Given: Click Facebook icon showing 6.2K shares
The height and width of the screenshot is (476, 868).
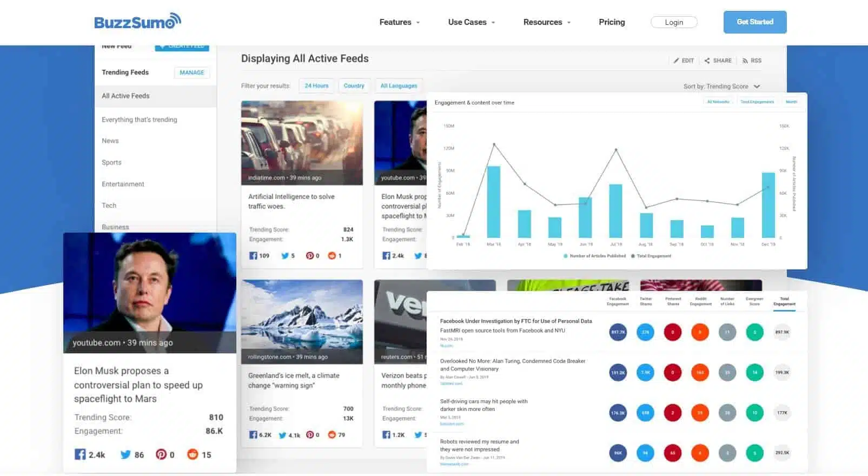Looking at the screenshot, I should point(253,435).
